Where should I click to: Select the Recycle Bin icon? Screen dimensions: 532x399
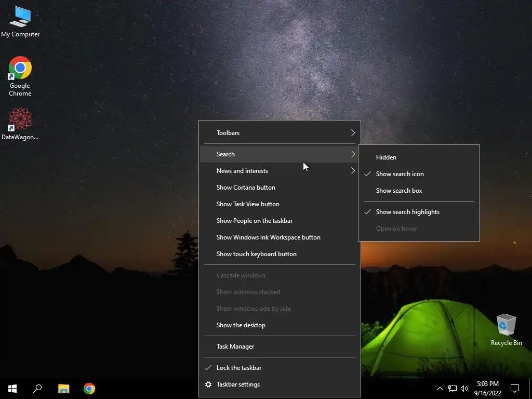[x=506, y=330]
